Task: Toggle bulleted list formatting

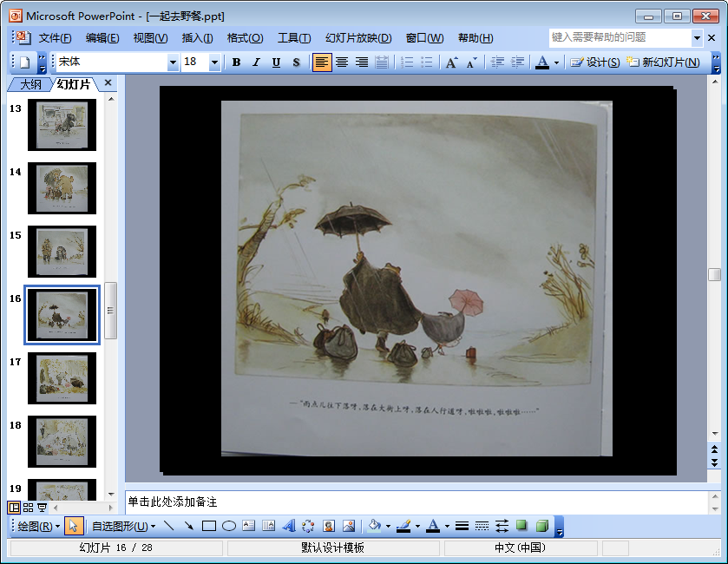Action: pos(426,62)
